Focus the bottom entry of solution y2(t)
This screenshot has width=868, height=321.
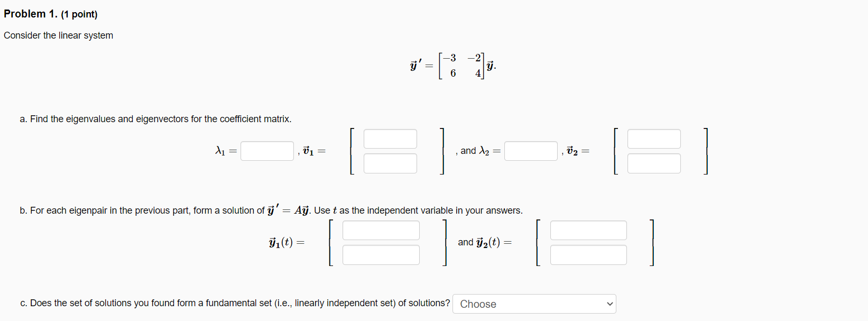coord(588,255)
